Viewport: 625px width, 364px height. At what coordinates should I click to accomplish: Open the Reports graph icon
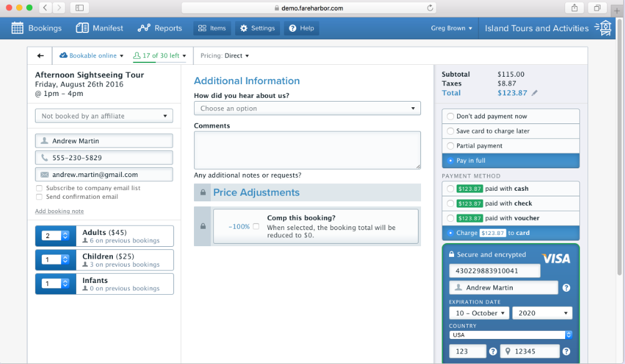coord(144,28)
